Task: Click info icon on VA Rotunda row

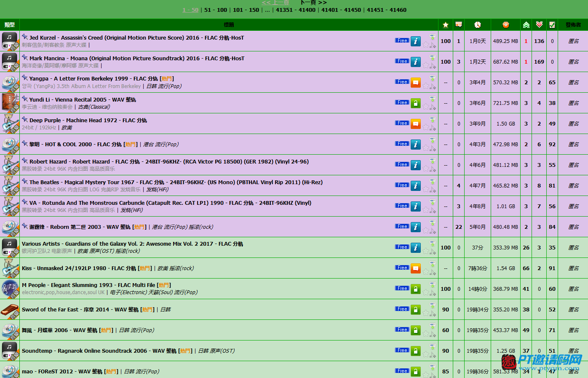Action: pyautogui.click(x=416, y=206)
